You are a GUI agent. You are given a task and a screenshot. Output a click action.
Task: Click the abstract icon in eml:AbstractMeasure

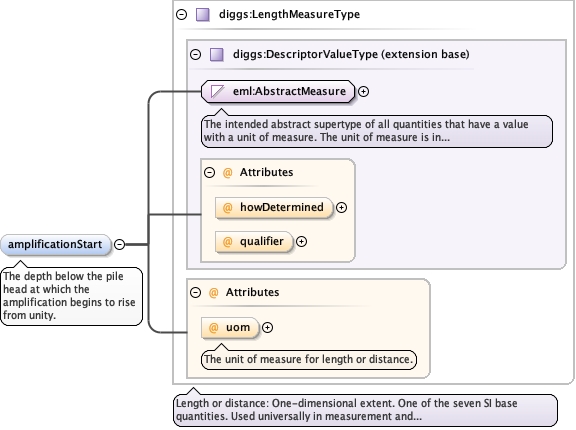point(217,91)
